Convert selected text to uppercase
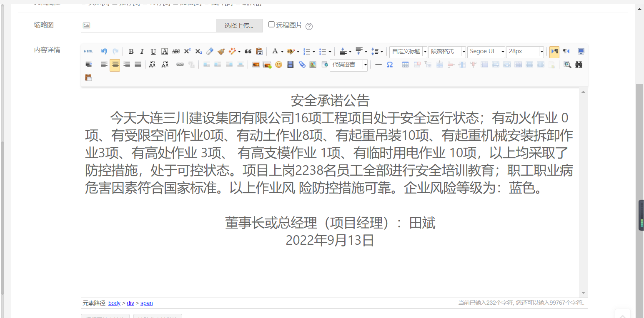 click(153, 65)
